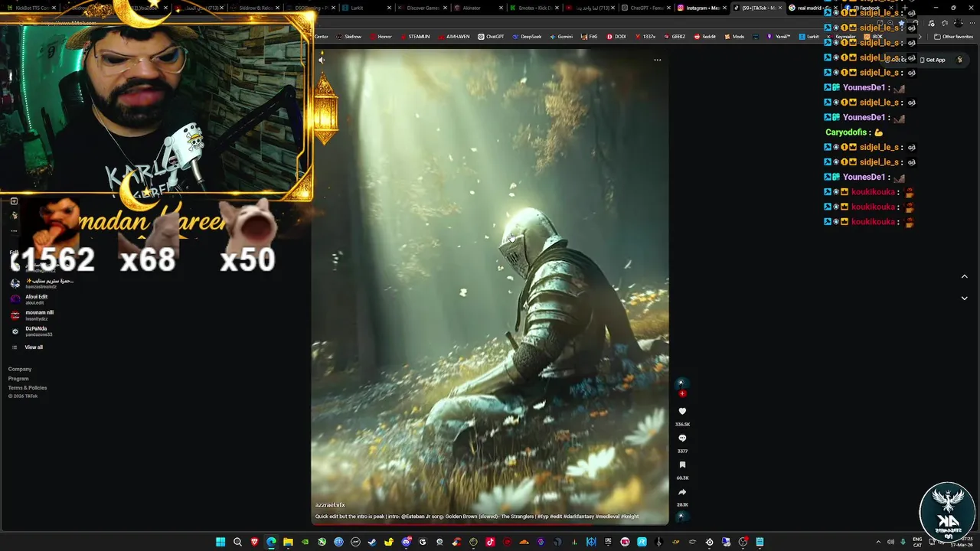Share the TikTok video via arrow icon
Viewport: 980px width, 551px height.
[682, 492]
